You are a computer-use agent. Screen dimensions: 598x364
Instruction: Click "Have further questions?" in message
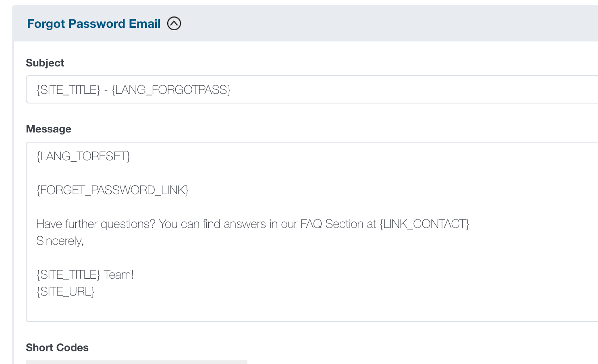point(96,224)
